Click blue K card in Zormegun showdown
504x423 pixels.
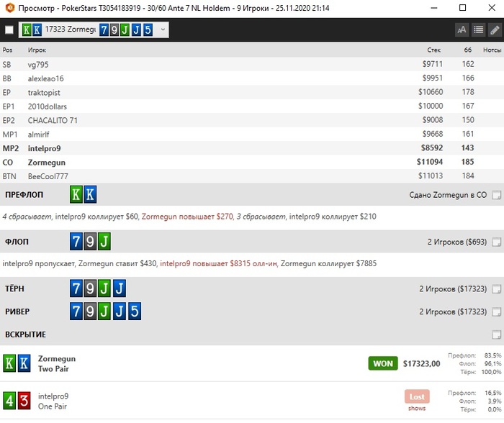24,363
